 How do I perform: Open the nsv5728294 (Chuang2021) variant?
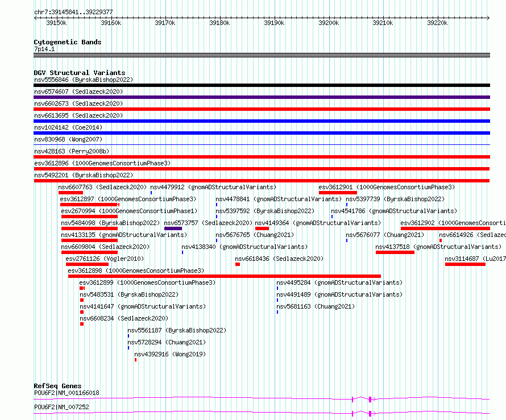click(x=167, y=342)
